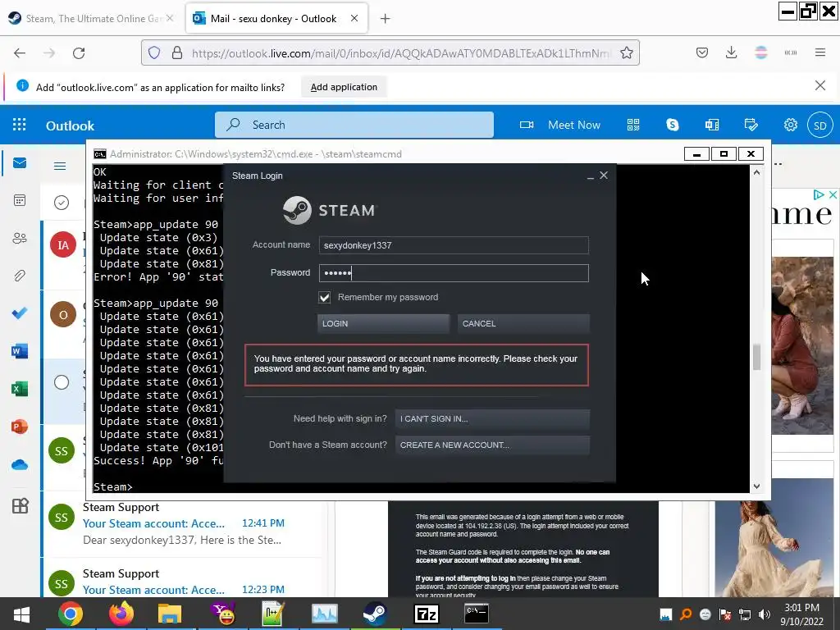Viewport: 840px width, 630px height.
Task: Dismiss the mailto notification bar
Action: pos(819,85)
